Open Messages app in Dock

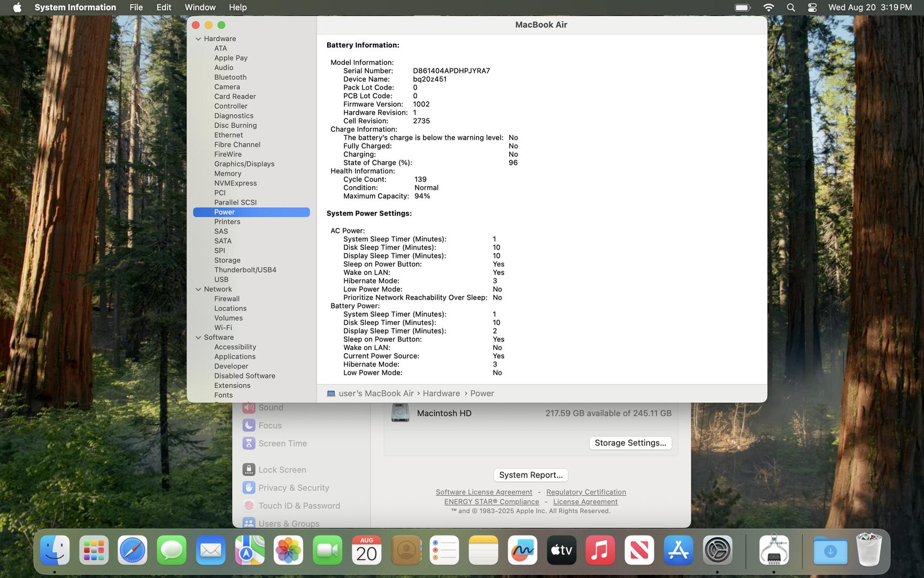(172, 550)
